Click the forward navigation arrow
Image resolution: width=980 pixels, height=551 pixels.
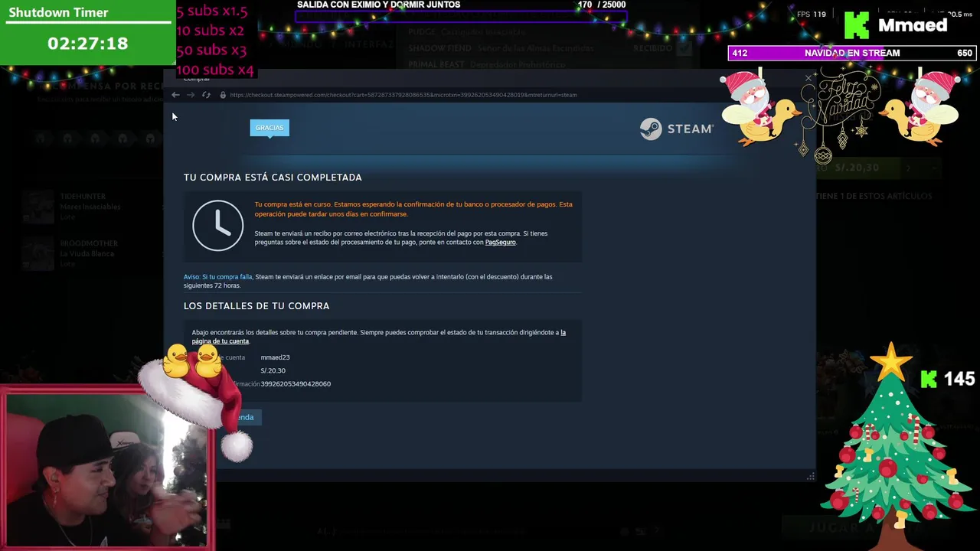pos(191,95)
